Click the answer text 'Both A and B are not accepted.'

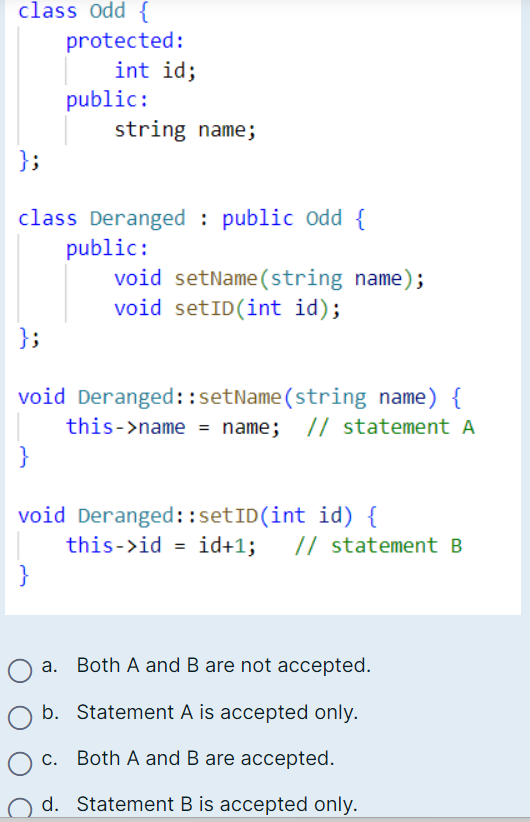[224, 665]
